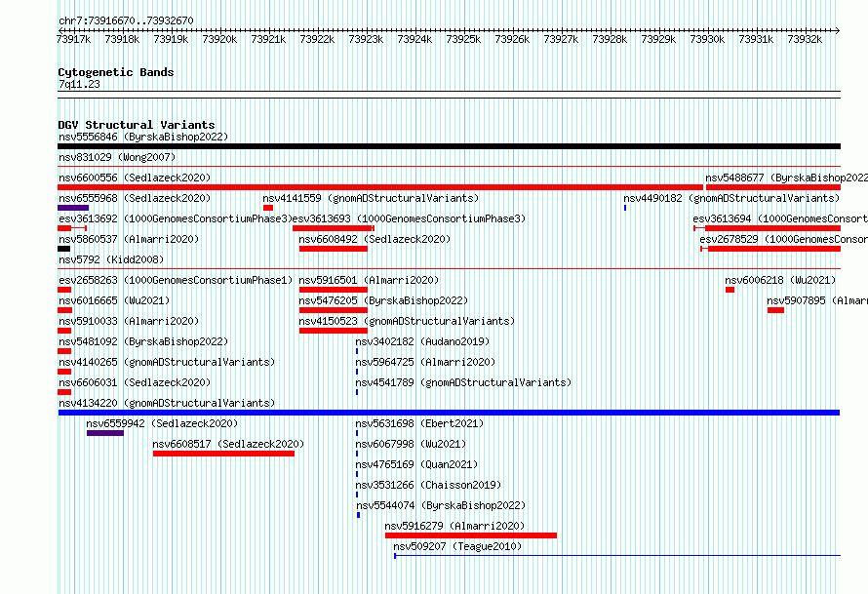Open esv2658263 1000GenomesConsortiumPhase1 label
868x594 pixels.
[176, 280]
